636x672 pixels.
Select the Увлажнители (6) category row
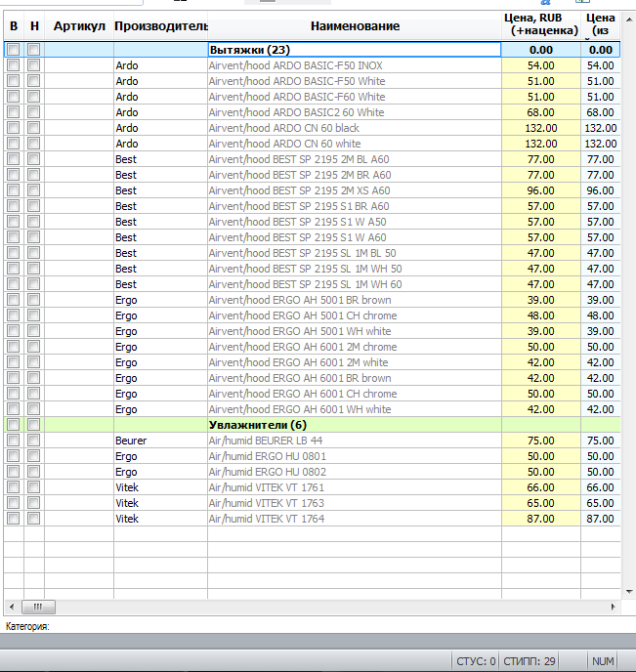(312, 425)
